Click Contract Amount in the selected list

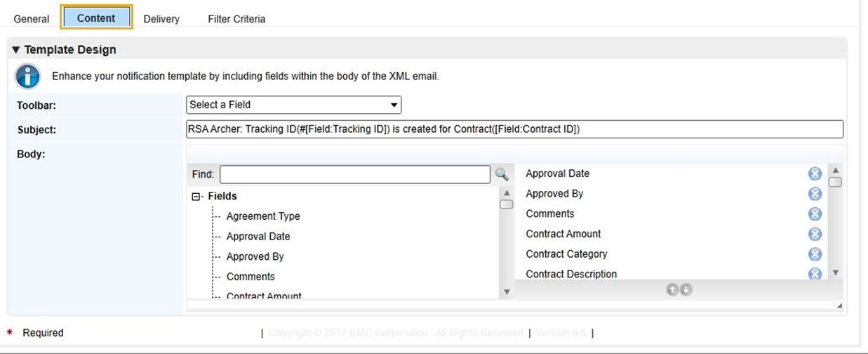point(563,234)
